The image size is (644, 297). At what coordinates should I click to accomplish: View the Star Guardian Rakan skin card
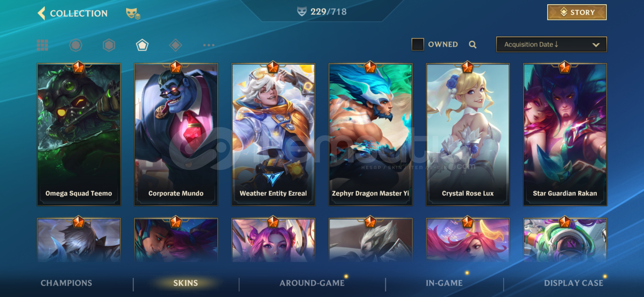coord(565,134)
